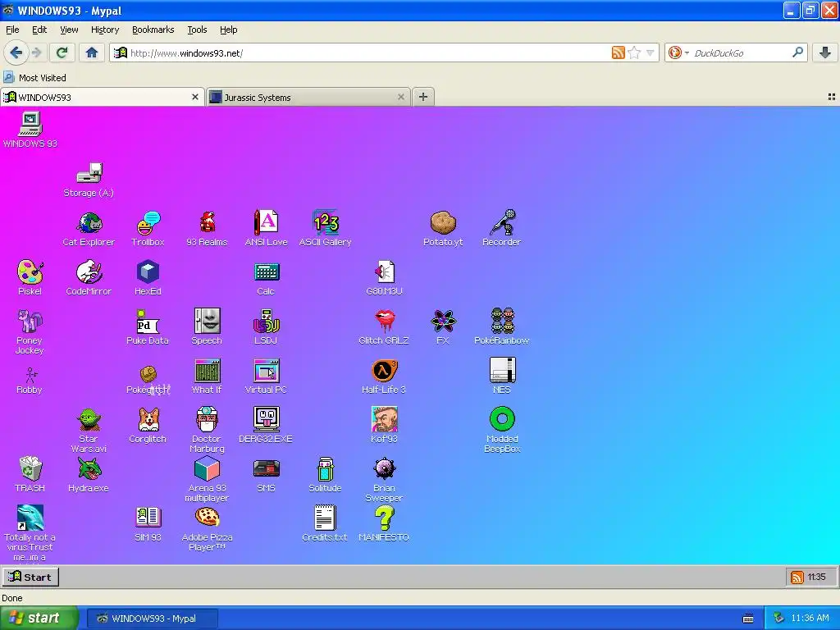Open the search engine selector dropdown
Screen dimensions: 840x630
click(x=678, y=52)
